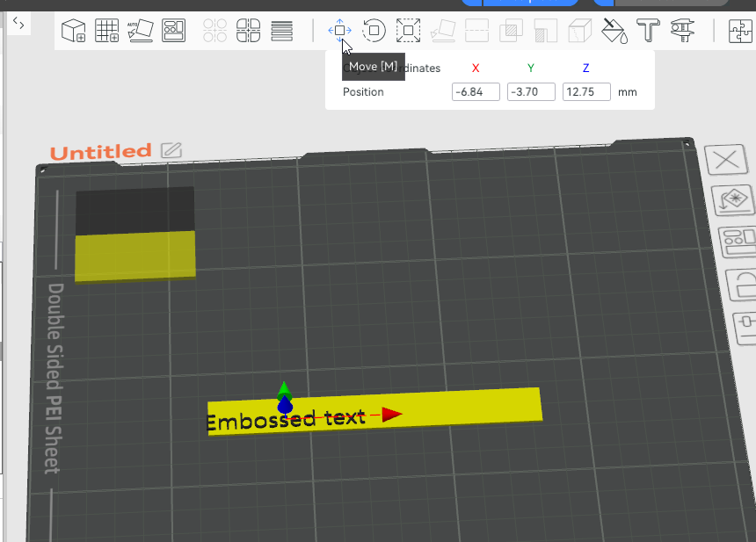The image size is (756, 542).
Task: Auto orient objects on this plate
Action: 733,200
